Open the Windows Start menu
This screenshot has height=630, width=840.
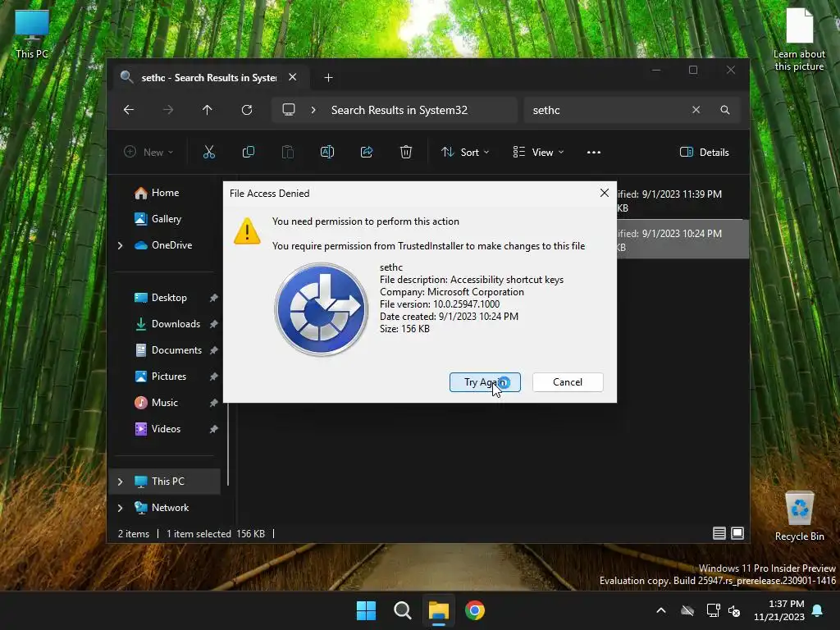click(x=367, y=610)
